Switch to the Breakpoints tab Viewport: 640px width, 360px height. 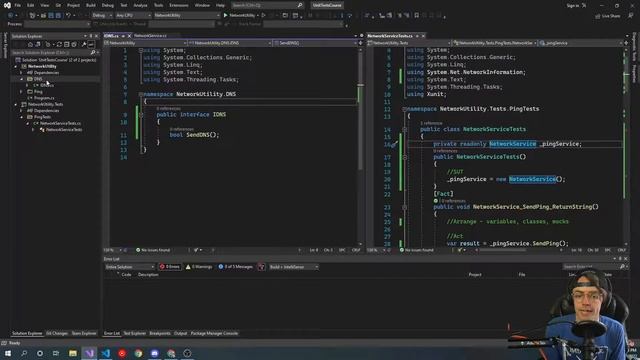pos(160,333)
